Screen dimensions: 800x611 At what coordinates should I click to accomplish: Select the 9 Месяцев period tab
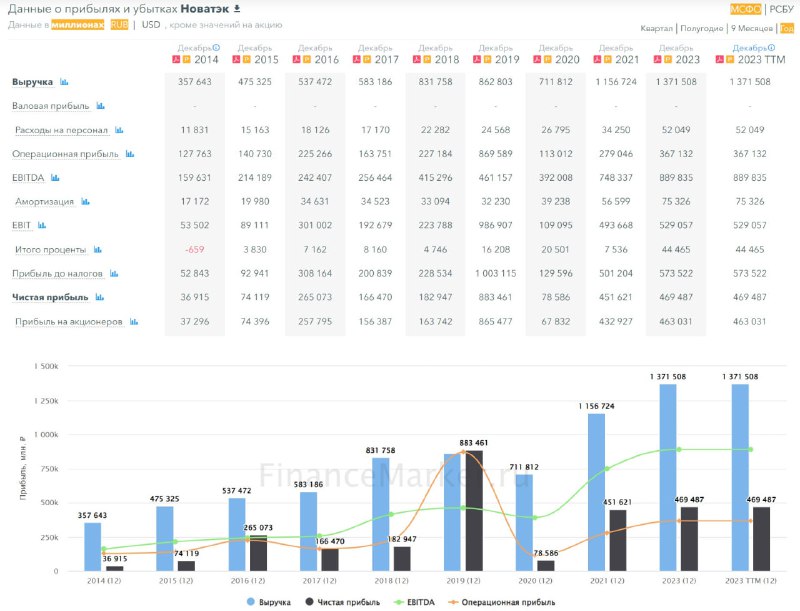coord(752,28)
